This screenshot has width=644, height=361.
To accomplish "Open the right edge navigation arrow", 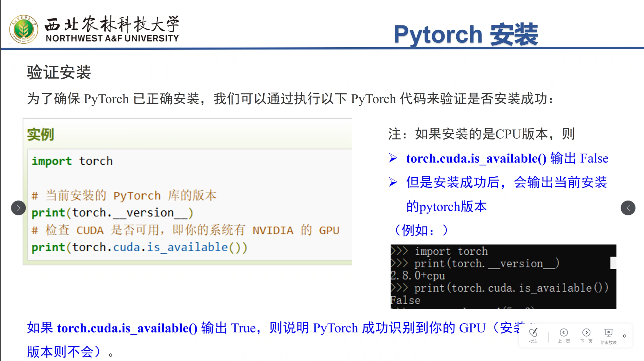I will pos(628,208).
